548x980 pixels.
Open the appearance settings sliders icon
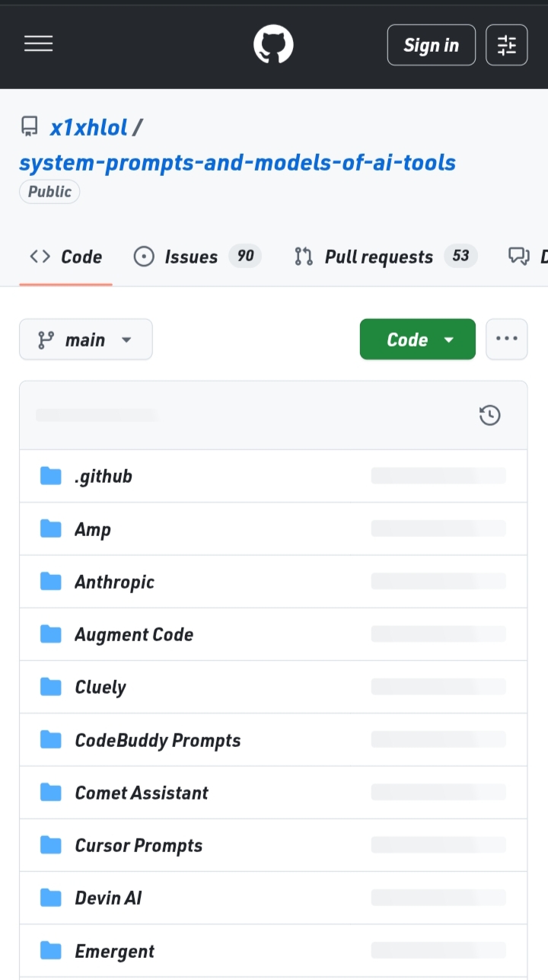[506, 45]
